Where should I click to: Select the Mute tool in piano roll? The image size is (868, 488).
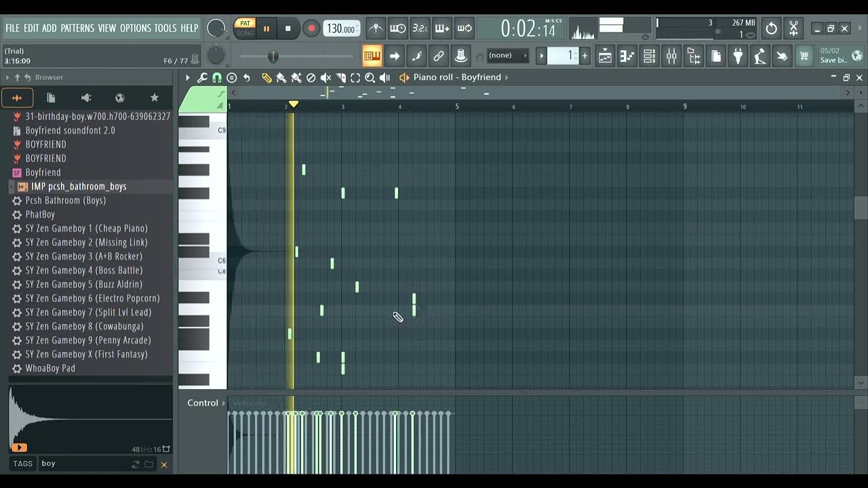pos(325,78)
